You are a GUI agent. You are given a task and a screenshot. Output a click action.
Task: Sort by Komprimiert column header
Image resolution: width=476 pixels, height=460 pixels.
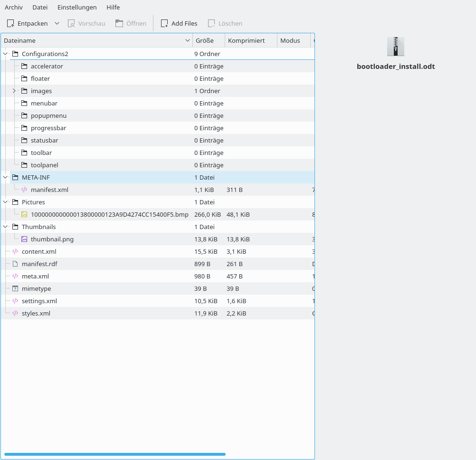251,41
